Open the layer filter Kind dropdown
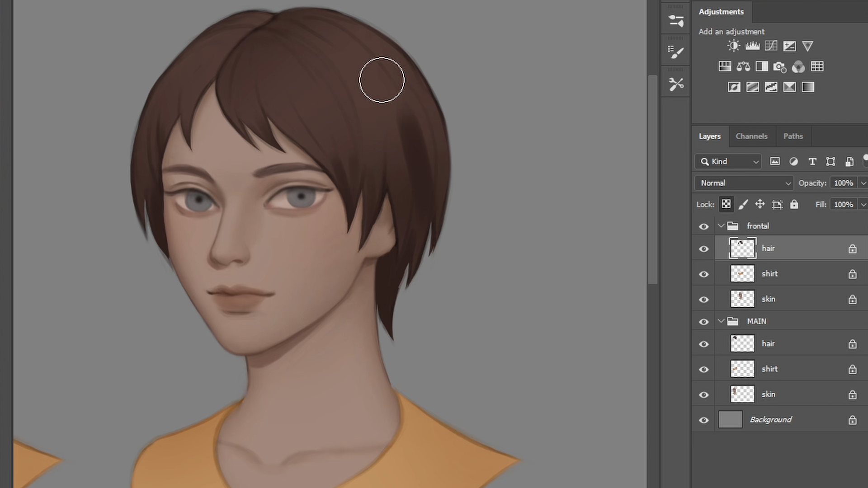868x488 pixels. 729,161
